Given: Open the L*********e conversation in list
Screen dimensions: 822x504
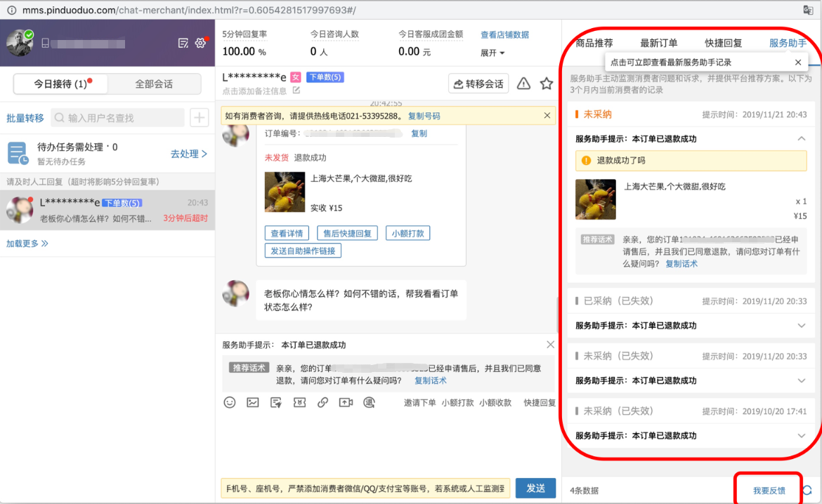Looking at the screenshot, I should [107, 210].
